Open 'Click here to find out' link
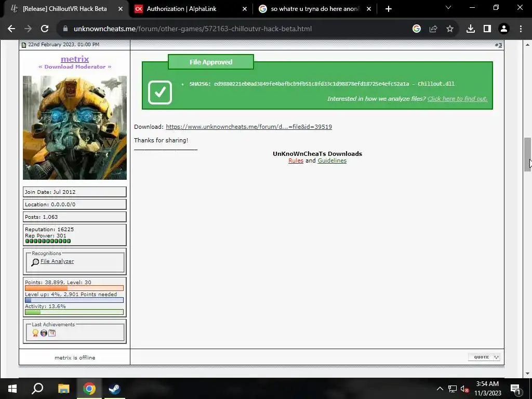The image size is (532, 399). [457, 99]
